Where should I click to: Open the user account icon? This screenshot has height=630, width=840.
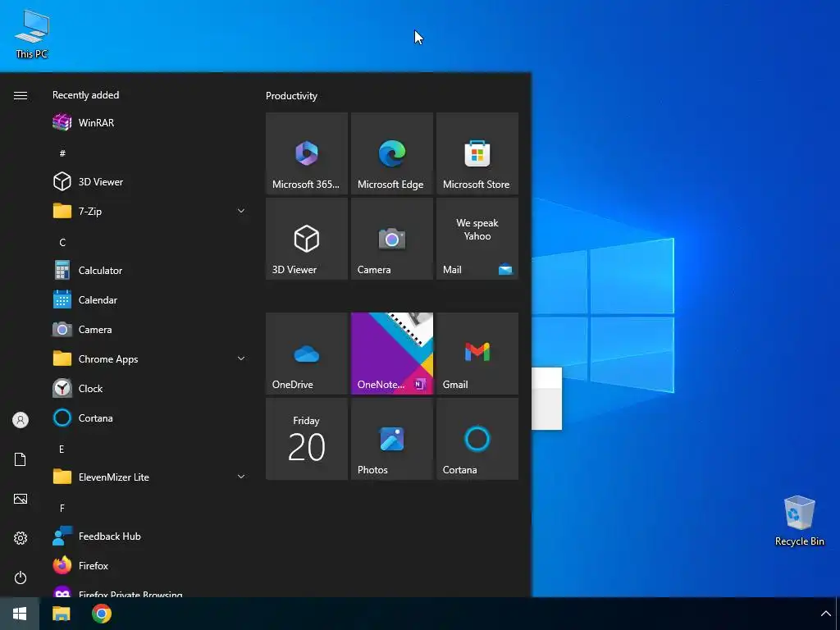pos(21,420)
